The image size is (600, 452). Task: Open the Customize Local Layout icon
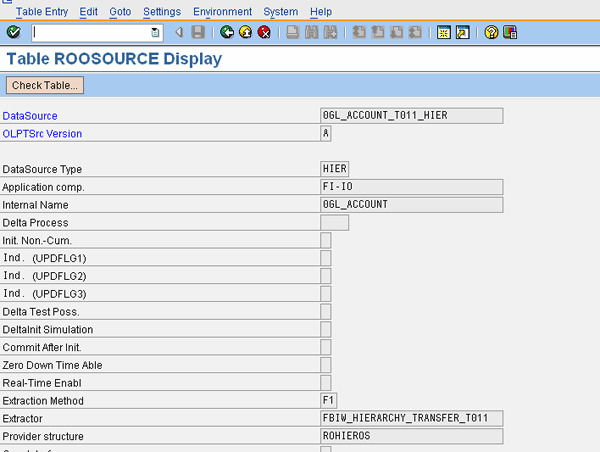510,32
